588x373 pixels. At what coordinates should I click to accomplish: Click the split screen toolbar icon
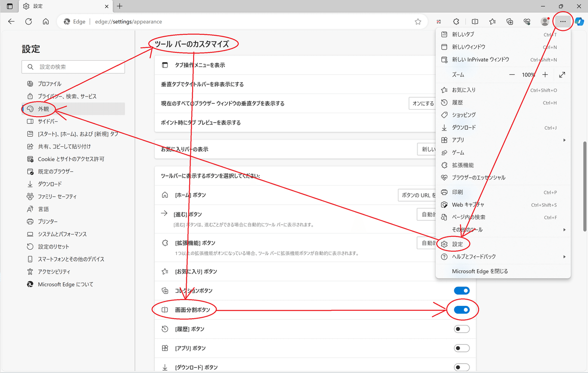coord(475,22)
